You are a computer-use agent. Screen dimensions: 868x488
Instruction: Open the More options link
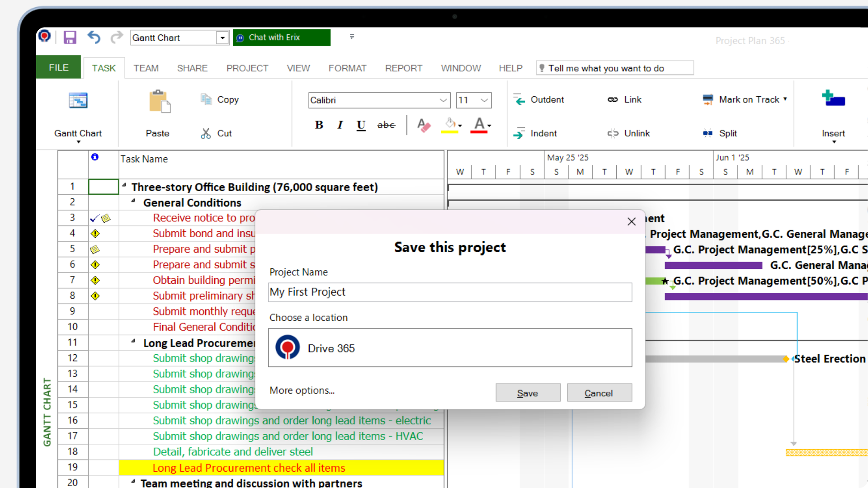302,390
